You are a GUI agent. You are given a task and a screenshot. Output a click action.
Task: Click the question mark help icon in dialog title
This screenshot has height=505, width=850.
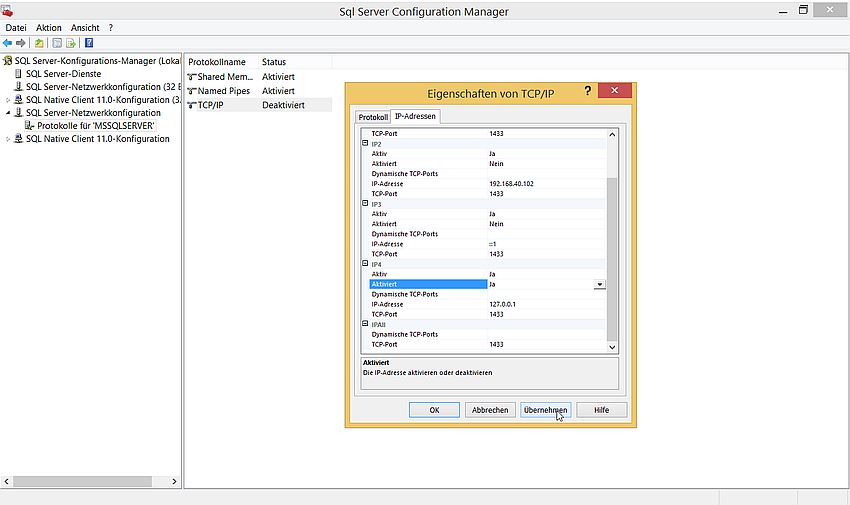(588, 90)
